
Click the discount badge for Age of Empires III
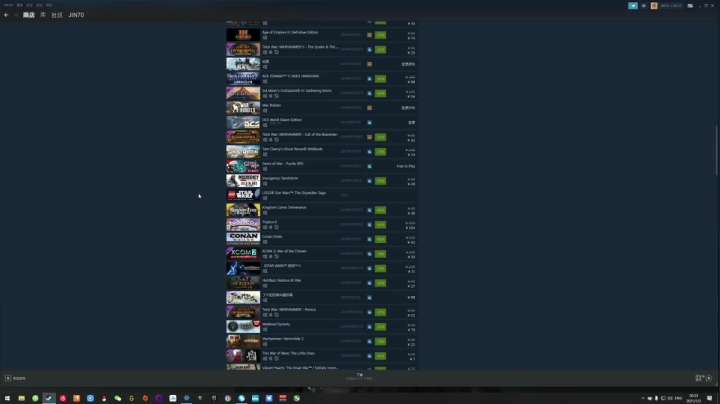tap(380, 35)
